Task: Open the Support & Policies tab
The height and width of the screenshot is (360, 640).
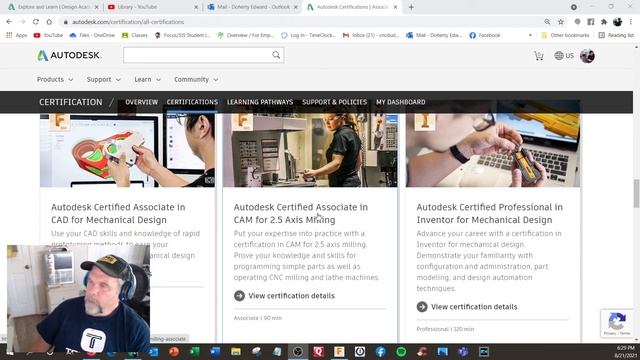Action: point(334,102)
